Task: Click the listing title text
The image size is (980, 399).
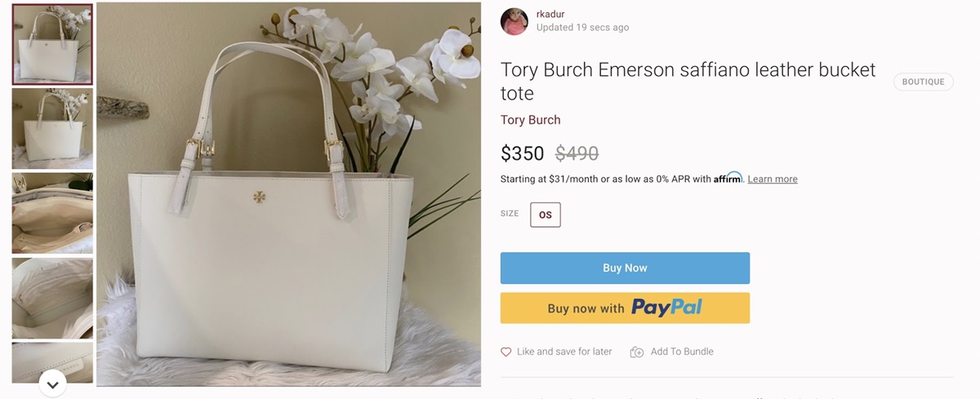Action: (x=688, y=81)
